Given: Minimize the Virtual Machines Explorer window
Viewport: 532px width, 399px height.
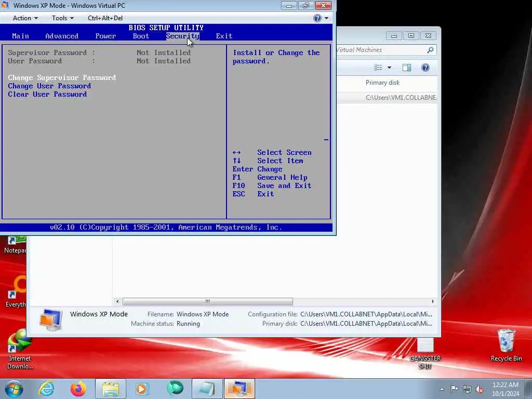Looking at the screenshot, I should (x=394, y=36).
